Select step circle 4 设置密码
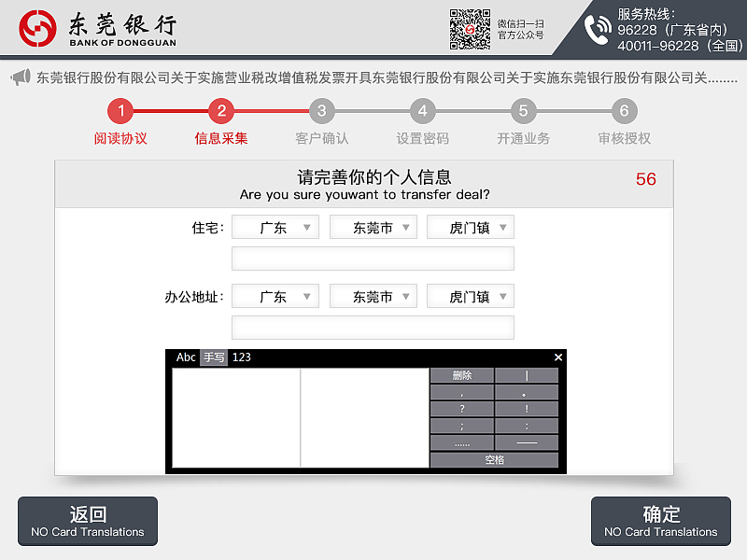This screenshot has height=560, width=747. (x=422, y=112)
